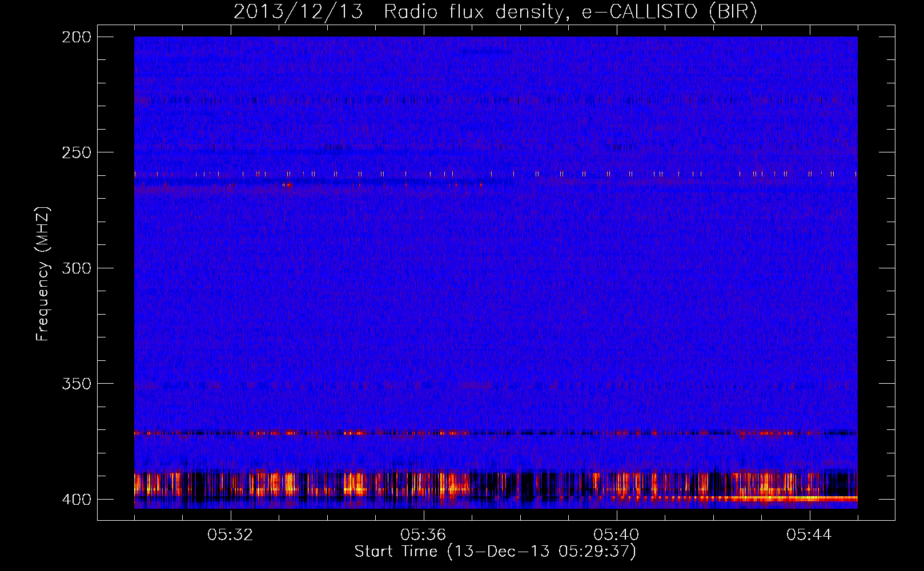Screen dimensions: 924x571
Task: Select the 'Frequency (MHZ)' axis label
Action: point(43,274)
